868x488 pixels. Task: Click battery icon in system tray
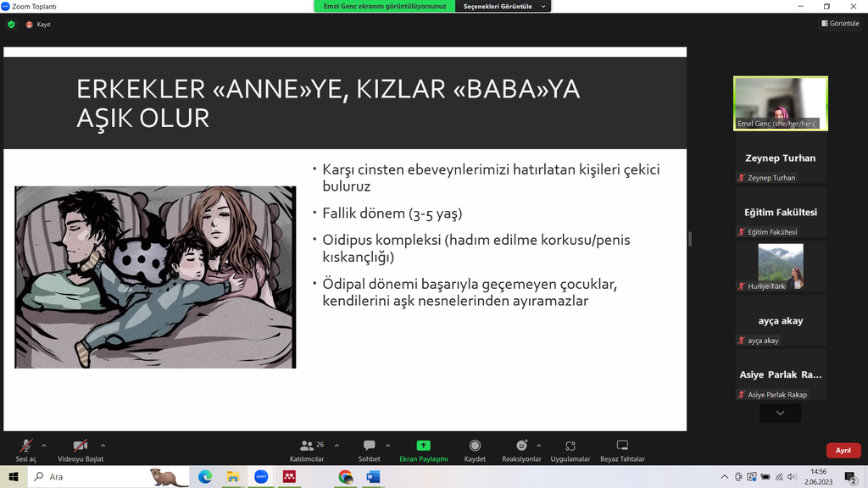point(765,476)
